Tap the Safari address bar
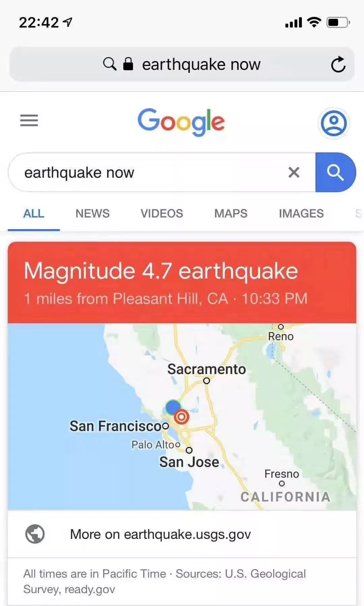The image size is (364, 606). [x=201, y=64]
